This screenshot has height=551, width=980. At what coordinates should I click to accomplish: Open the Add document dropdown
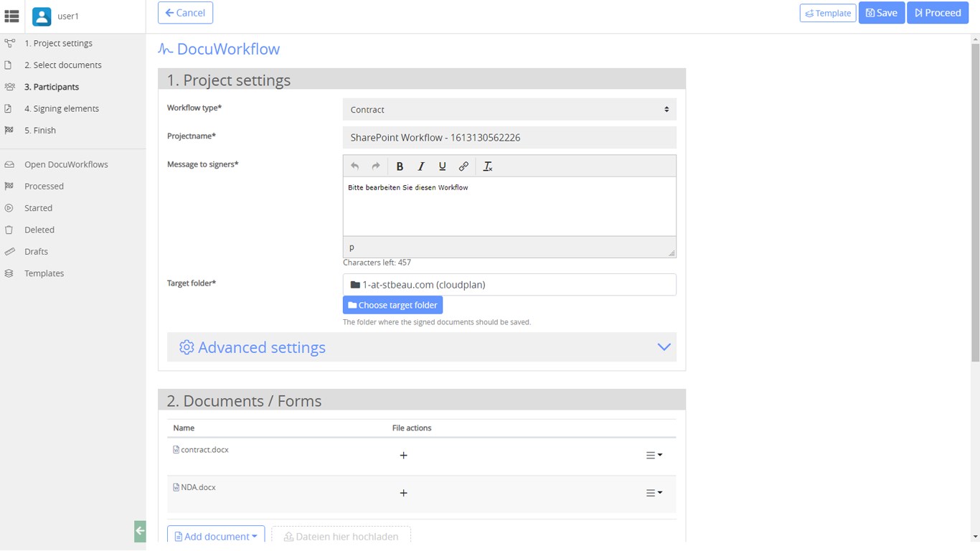[216, 536]
